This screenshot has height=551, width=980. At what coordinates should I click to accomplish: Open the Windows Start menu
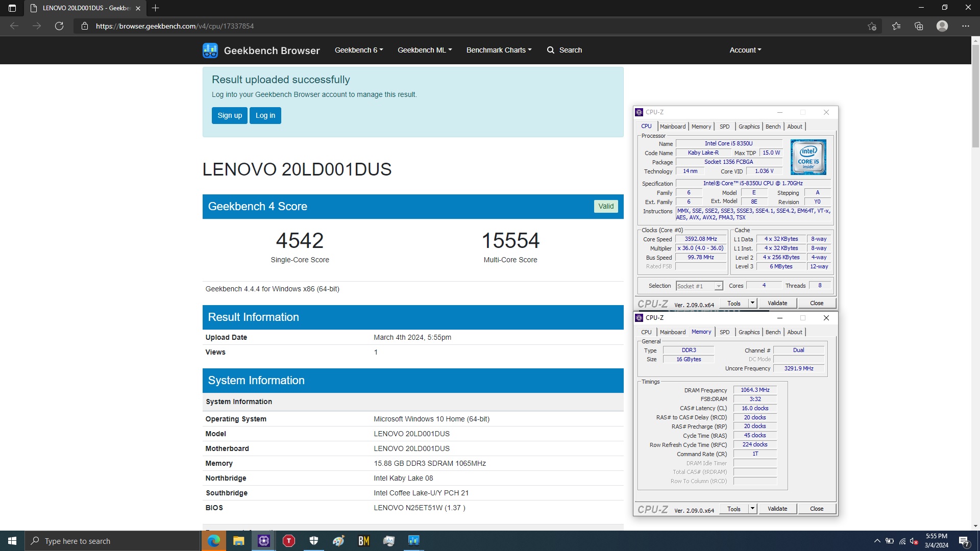coord(12,541)
